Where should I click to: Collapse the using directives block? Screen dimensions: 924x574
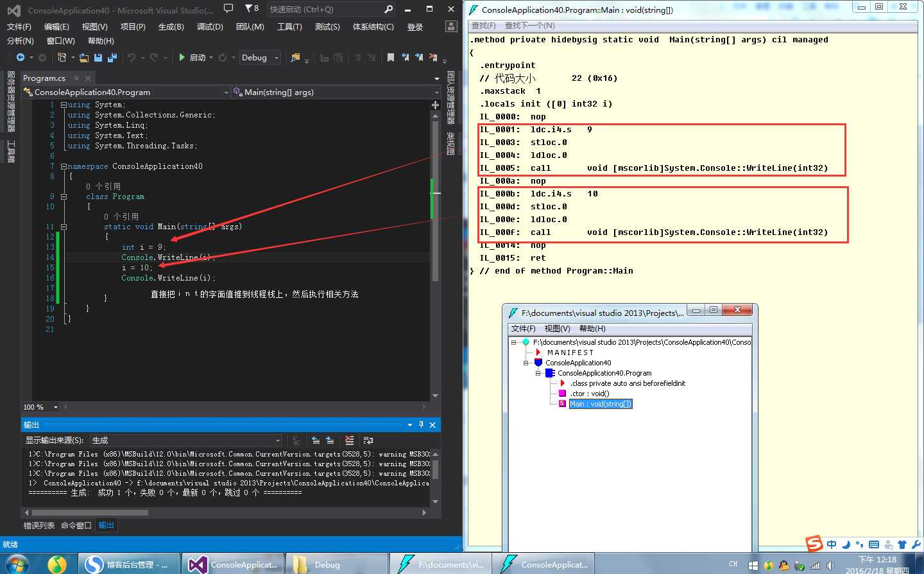coord(64,105)
